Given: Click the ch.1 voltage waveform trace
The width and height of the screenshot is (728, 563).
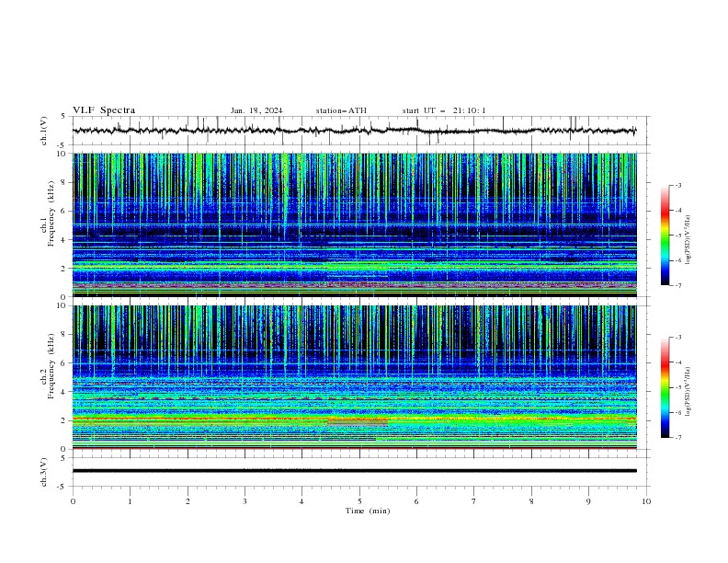Looking at the screenshot, I should [x=354, y=131].
